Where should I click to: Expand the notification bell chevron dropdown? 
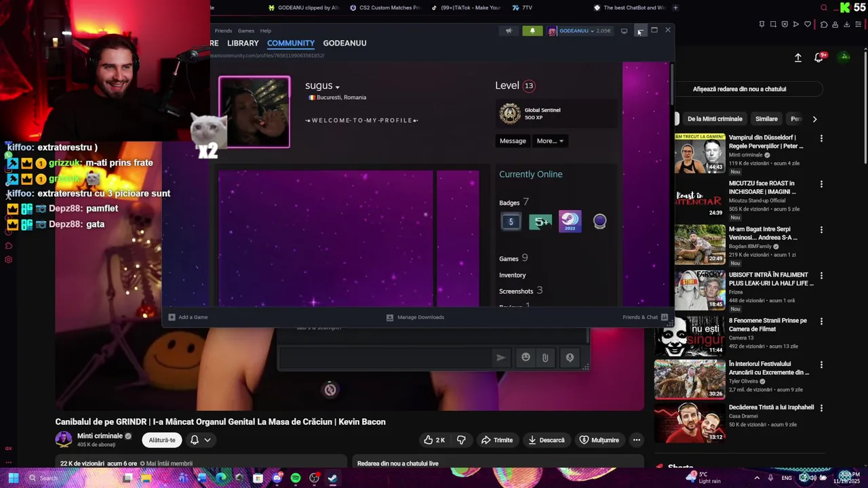208,440
